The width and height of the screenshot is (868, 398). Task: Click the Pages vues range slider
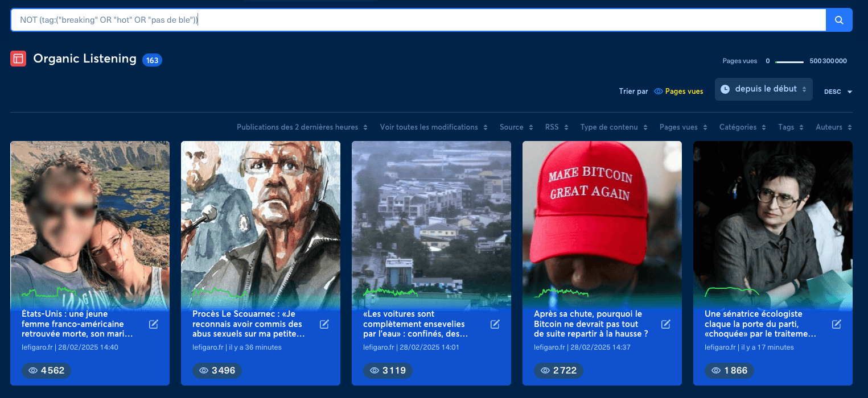(x=789, y=61)
